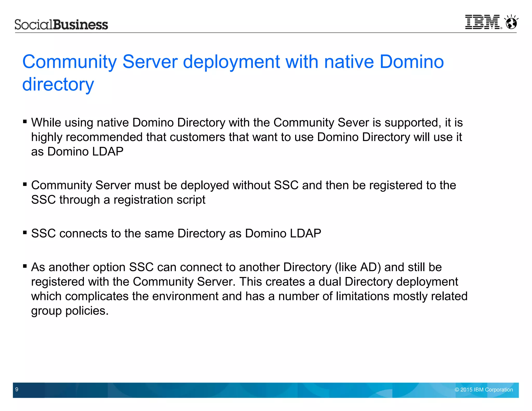Click the slide number 9 in the footer
The image size is (532, 411).
pos(17,389)
